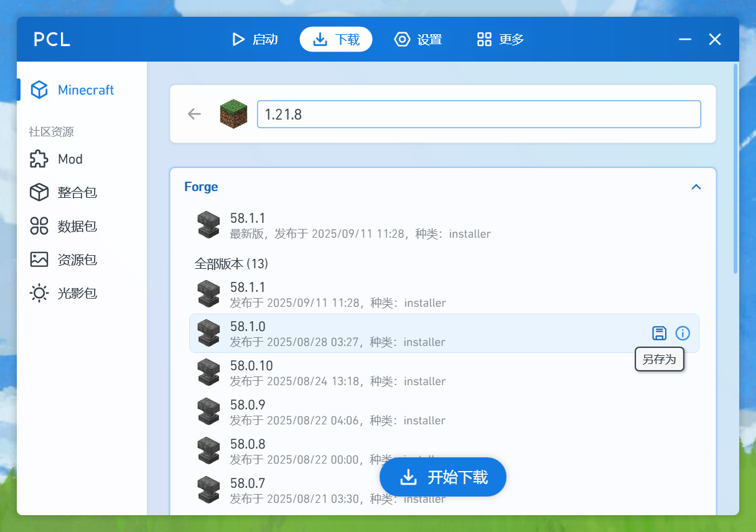Open the 资源包 resource pack section
The image size is (756, 532).
click(82, 259)
